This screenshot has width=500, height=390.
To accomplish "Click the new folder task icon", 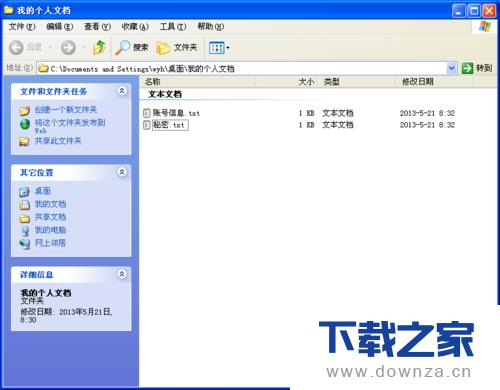I will pos(25,110).
